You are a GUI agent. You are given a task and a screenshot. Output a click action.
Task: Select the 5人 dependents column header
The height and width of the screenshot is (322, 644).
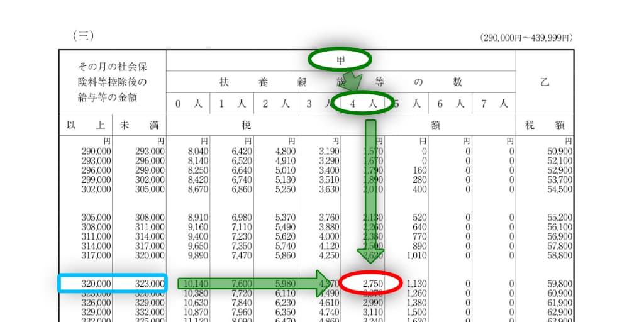(407, 104)
